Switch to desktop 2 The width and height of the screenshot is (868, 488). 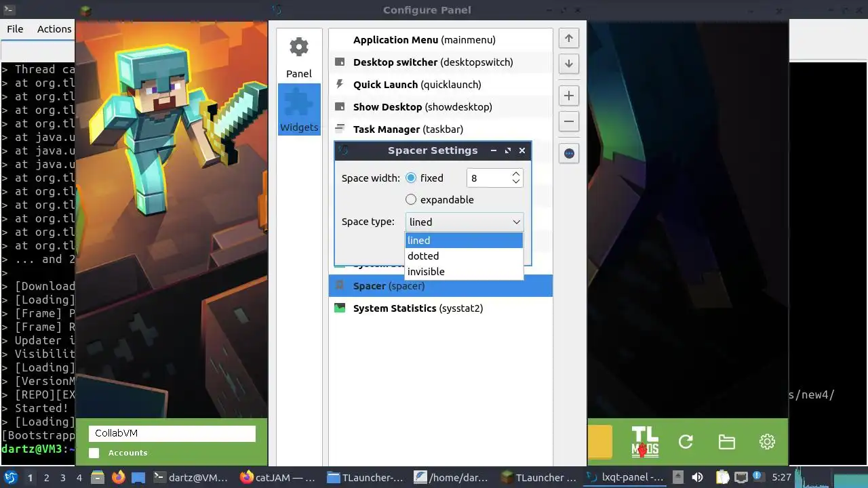click(x=46, y=478)
